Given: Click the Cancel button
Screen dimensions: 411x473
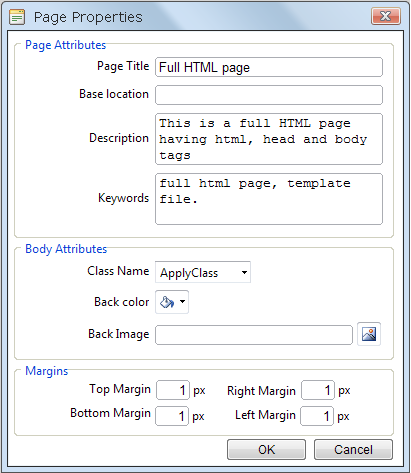Looking at the screenshot, I should pyautogui.click(x=353, y=450).
